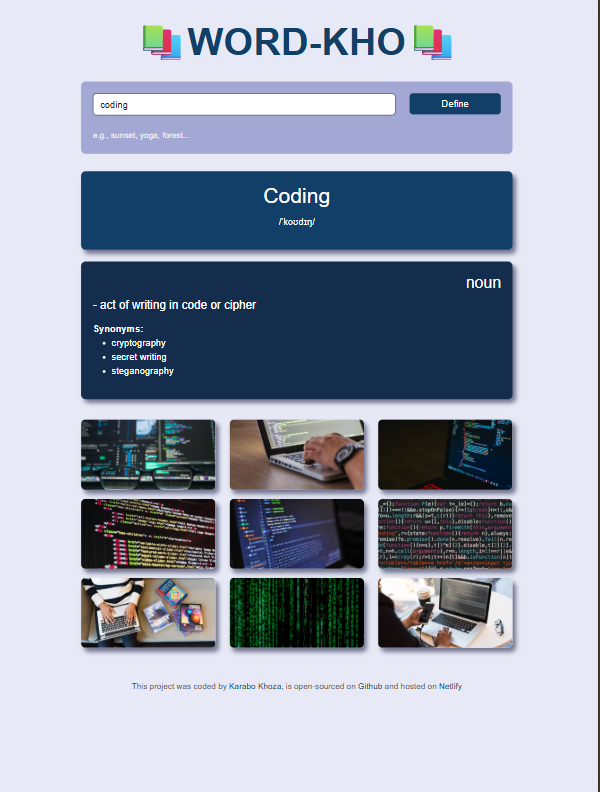Open the hand typing on laptop photo
Viewport: 600px width, 792px height.
(x=297, y=455)
